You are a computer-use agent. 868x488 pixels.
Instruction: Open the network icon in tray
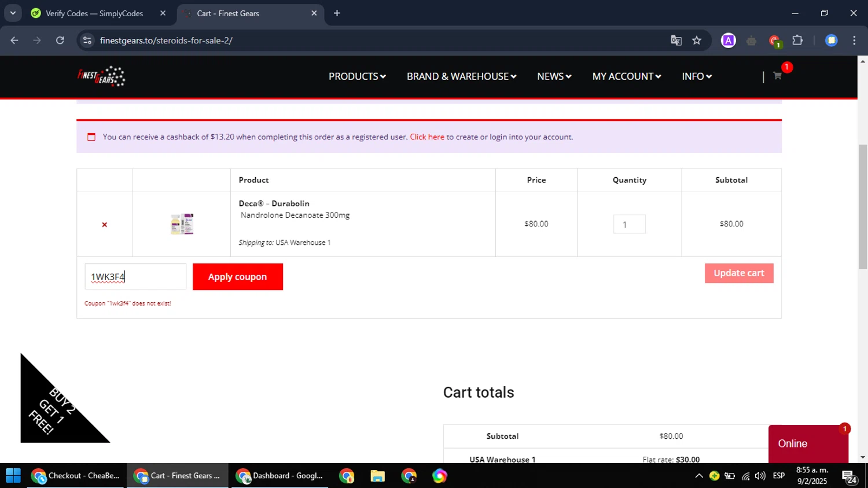point(745,476)
